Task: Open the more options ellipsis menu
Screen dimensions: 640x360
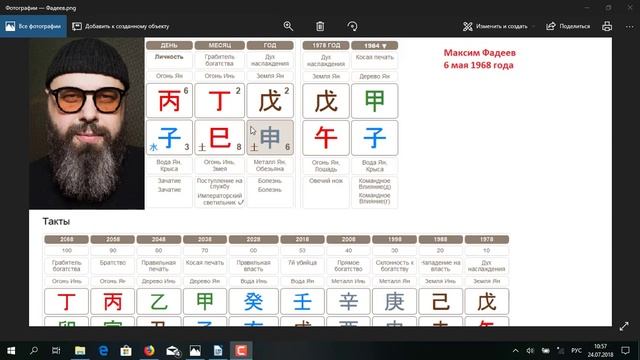Action: click(629, 26)
